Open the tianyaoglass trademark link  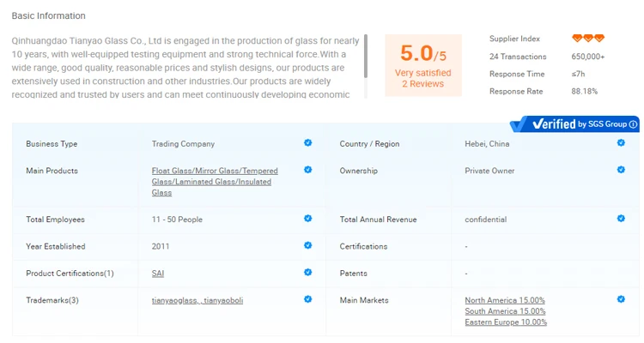(x=175, y=300)
